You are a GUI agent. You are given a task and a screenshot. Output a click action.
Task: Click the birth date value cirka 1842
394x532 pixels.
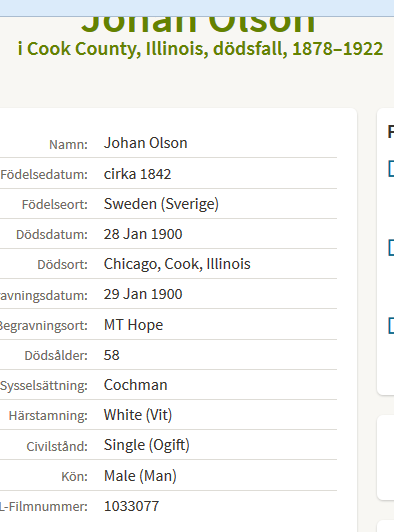pos(137,174)
